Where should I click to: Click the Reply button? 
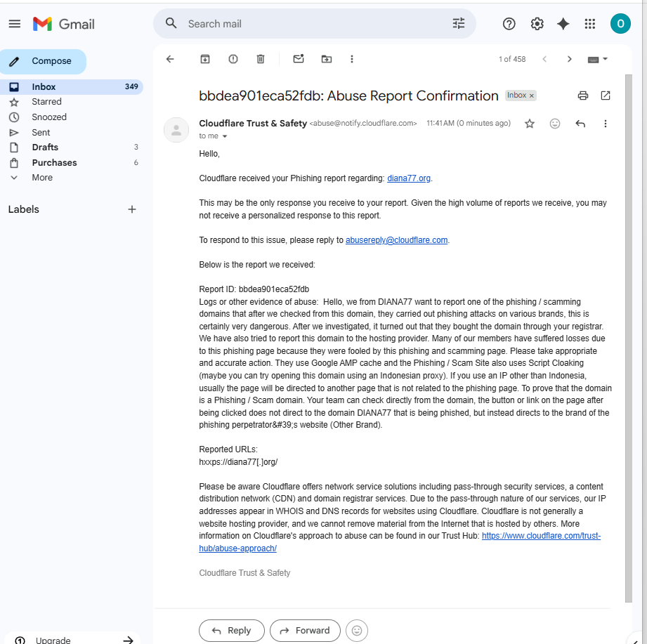click(x=232, y=631)
